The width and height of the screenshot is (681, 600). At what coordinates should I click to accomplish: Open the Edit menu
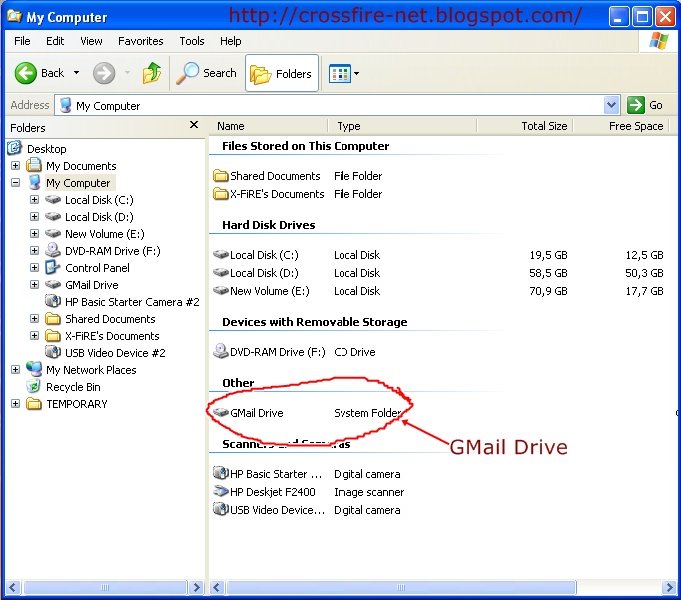pyautogui.click(x=55, y=41)
